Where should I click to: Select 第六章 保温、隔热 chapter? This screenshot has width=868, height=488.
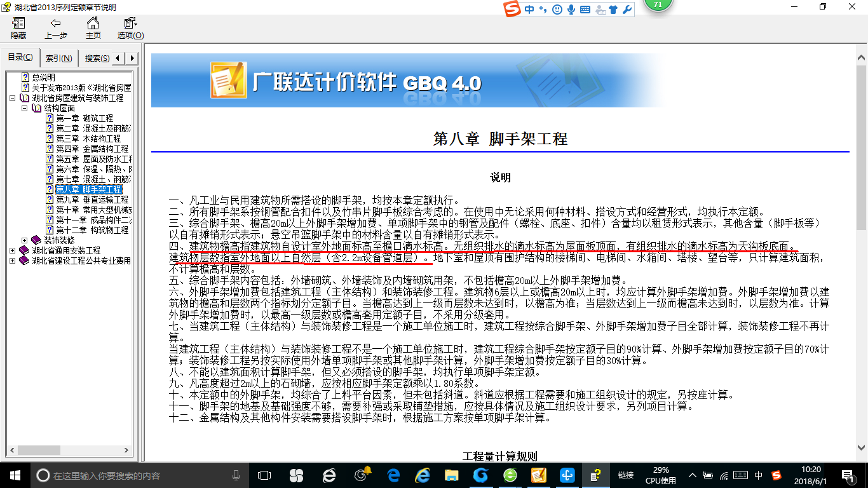[x=93, y=169]
